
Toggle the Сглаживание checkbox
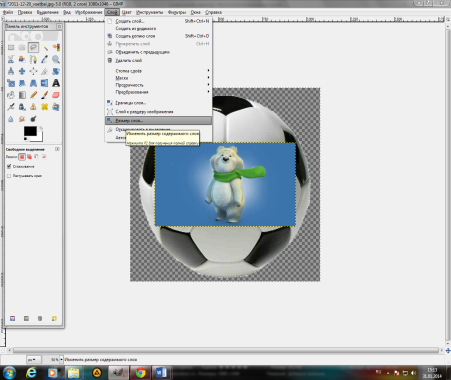(x=9, y=166)
